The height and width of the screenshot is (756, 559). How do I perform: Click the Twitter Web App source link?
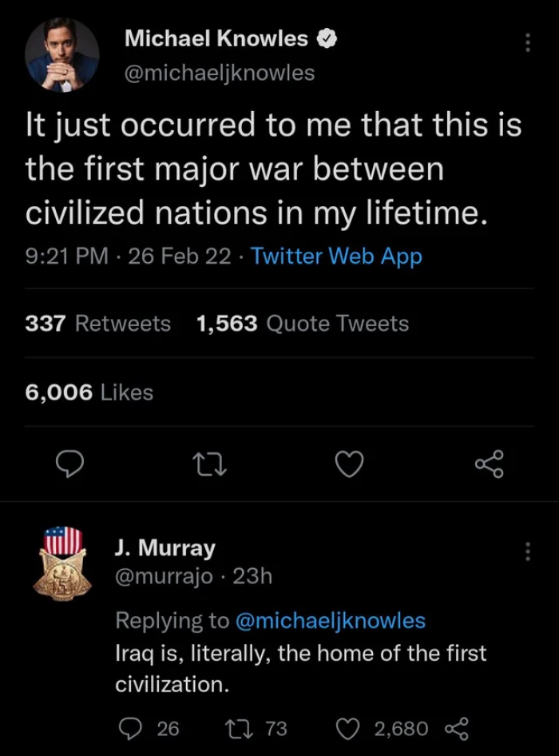[x=334, y=257]
